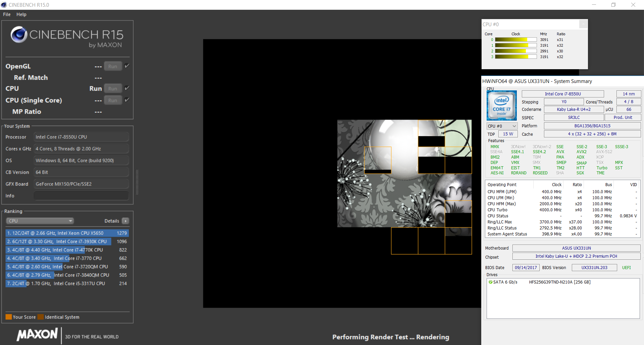Minimize the Cinebench window
The width and height of the screenshot is (644, 345).
point(594,5)
